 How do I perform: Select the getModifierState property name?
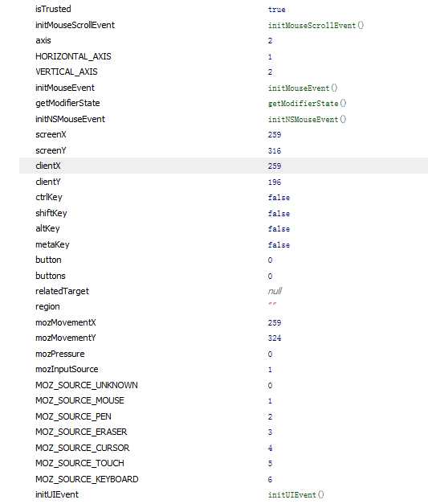point(67,103)
